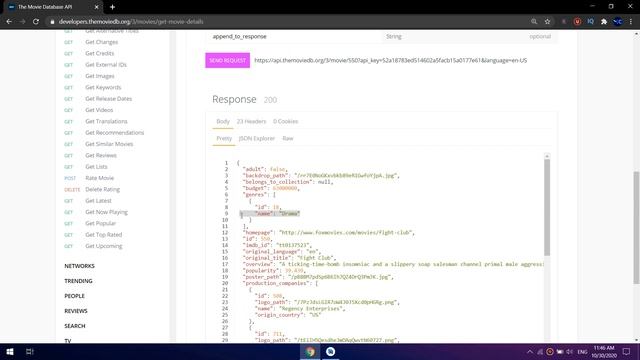Reload the page with the refresh icon

click(36, 22)
